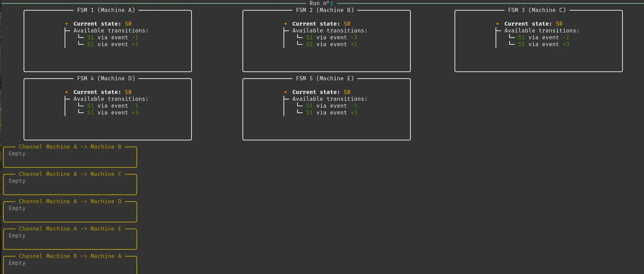Select the Channel Machine A -> Machine D title

[x=70, y=202]
